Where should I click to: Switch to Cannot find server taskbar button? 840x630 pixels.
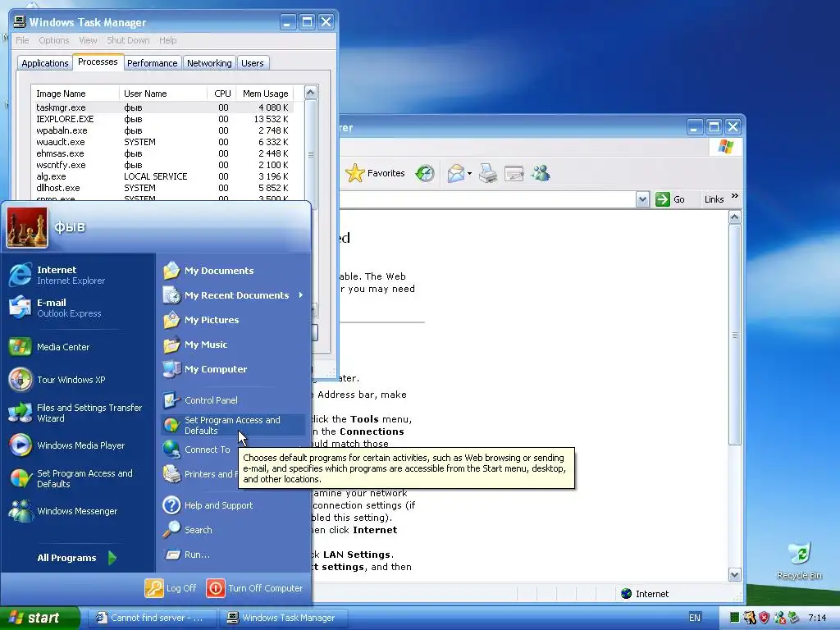tap(152, 618)
